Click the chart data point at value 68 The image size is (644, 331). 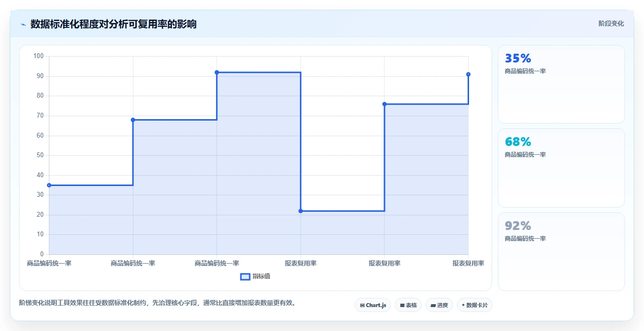pos(133,120)
